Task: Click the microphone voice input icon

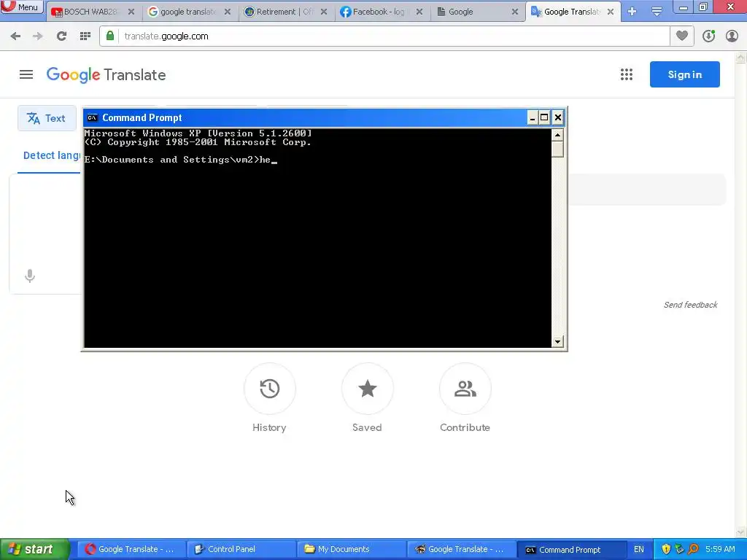Action: [29, 276]
